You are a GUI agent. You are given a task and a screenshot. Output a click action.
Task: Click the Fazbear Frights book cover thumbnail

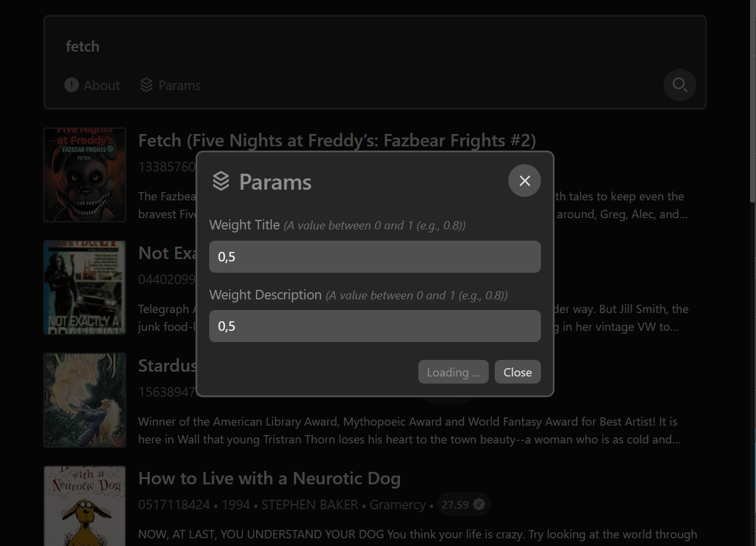coord(85,175)
